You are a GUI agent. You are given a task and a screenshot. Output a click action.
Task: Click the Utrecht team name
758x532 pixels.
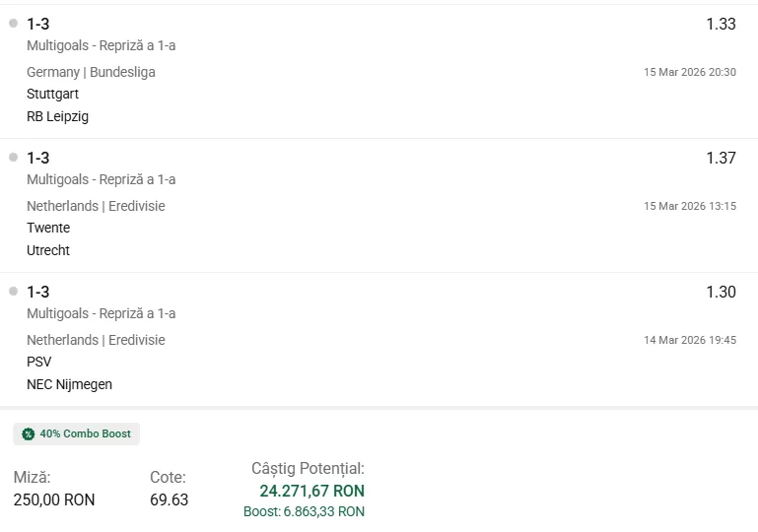[x=48, y=250]
